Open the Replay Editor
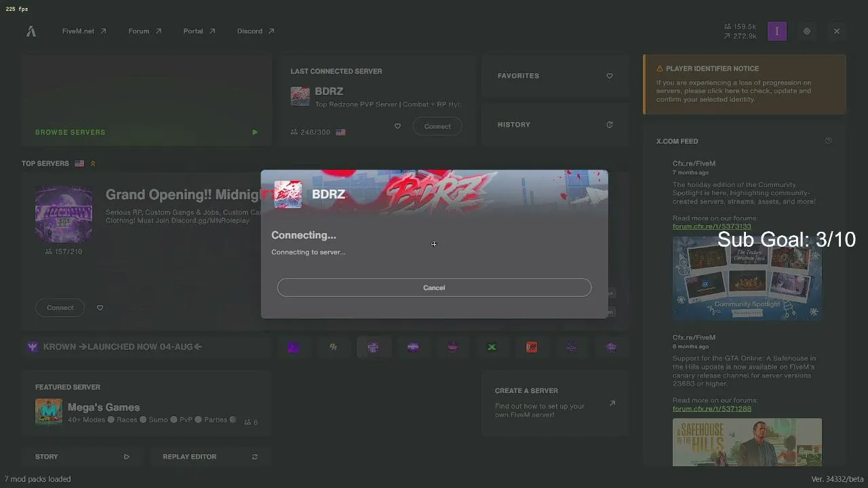 (210, 457)
